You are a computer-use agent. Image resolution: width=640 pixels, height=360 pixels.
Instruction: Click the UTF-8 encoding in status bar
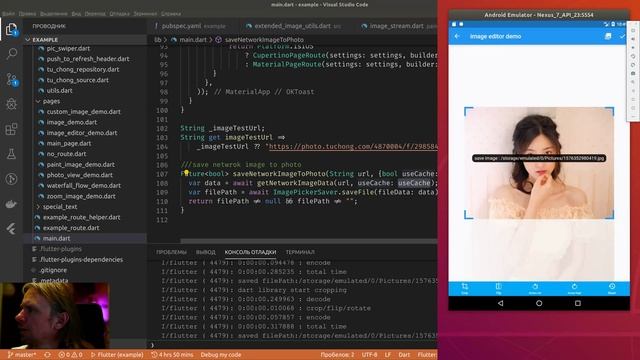[x=369, y=355]
